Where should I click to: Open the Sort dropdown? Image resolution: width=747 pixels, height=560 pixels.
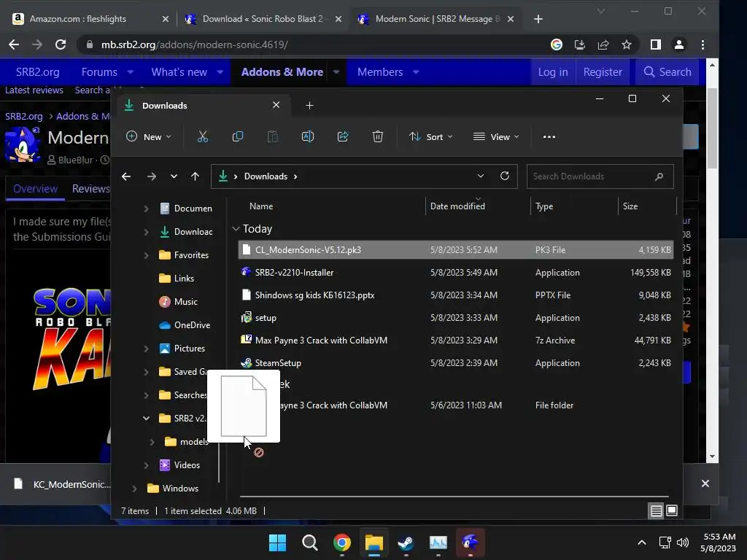coord(430,136)
